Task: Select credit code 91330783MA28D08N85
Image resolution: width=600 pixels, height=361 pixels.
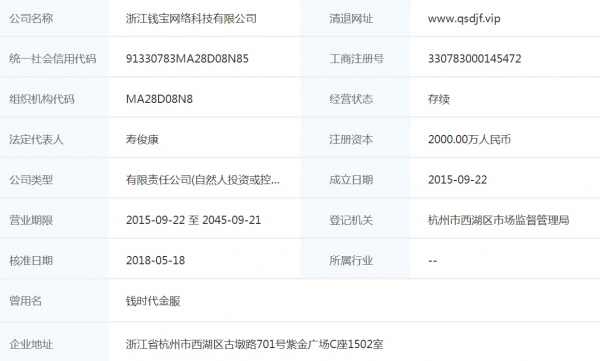Action: (x=187, y=59)
